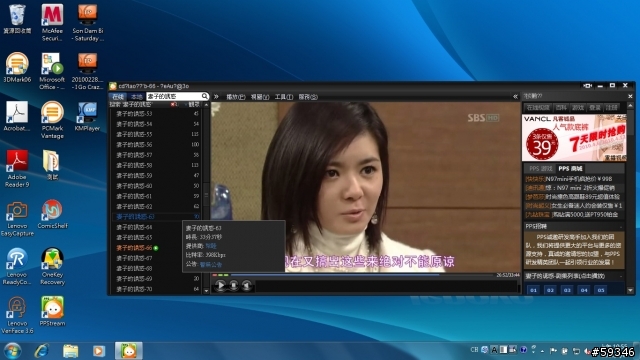The image size is (640, 360).
Task: Open McAfee Security desktop icon
Action: (x=52, y=22)
